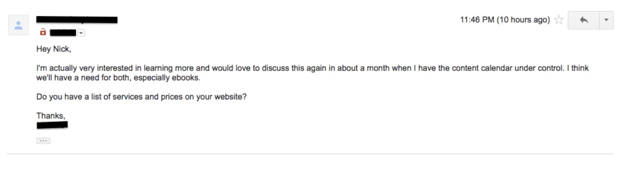Image resolution: width=644 pixels, height=169 pixels.
Task: Star this email message
Action: (559, 20)
